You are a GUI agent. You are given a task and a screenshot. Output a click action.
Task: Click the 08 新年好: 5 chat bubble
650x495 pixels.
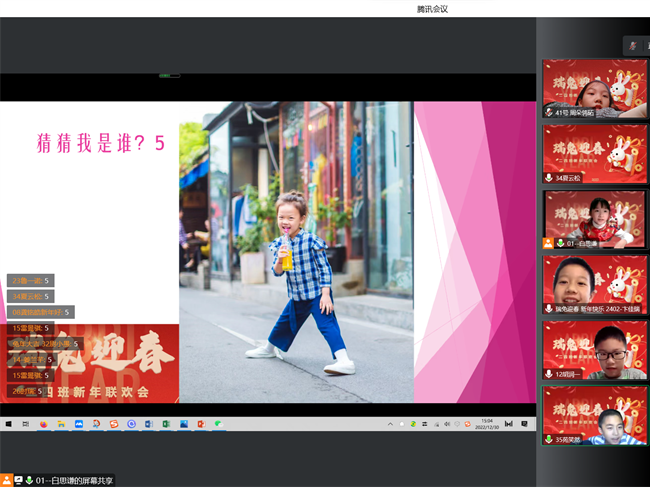pos(41,312)
